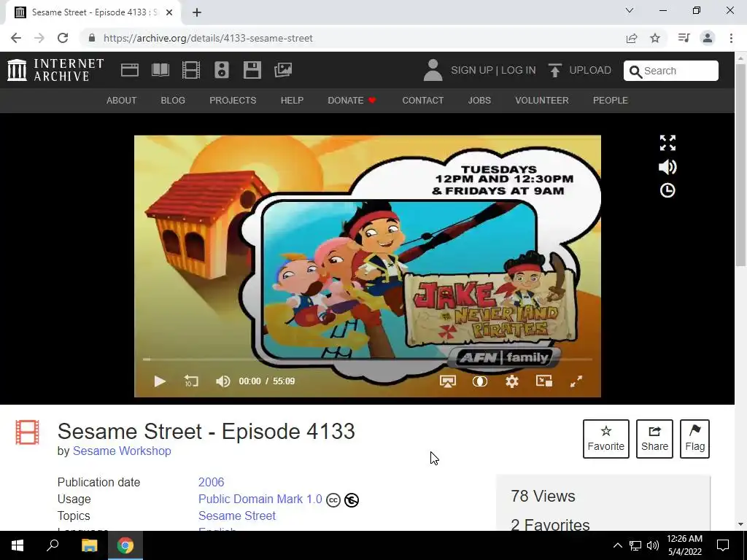Open the PROJECTS menu item
This screenshot has height=560, width=747.
coord(233,101)
